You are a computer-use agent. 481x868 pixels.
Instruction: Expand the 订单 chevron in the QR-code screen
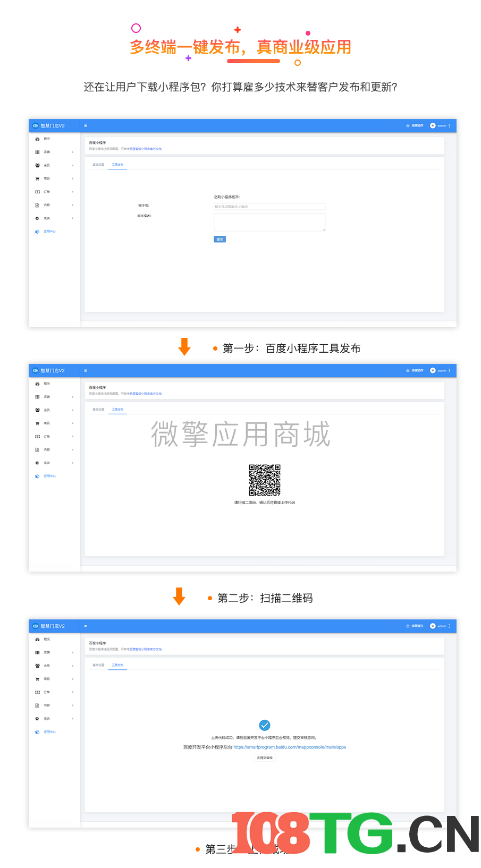73,437
